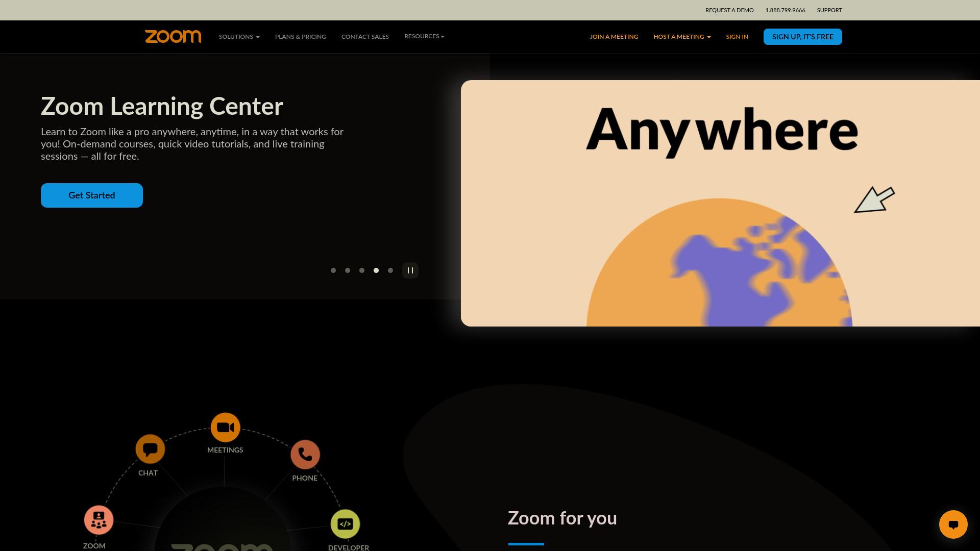Select the fourth active carousel dot
This screenshot has width=980, height=551.
point(376,270)
